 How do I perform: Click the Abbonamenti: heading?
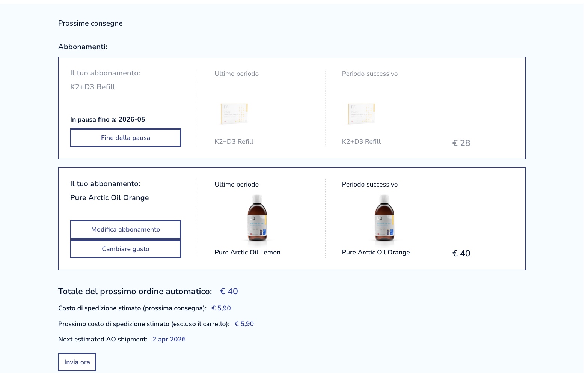pos(83,47)
